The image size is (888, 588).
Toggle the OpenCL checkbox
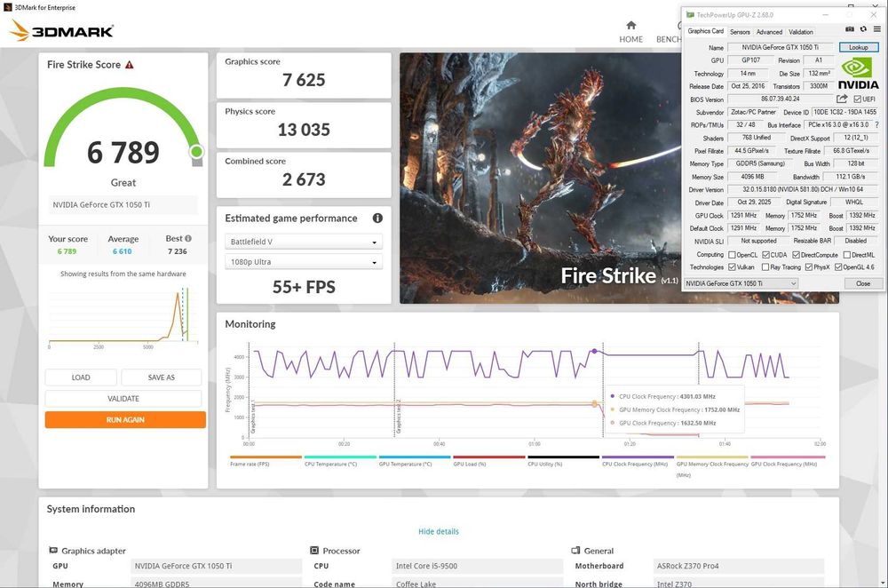(x=732, y=255)
